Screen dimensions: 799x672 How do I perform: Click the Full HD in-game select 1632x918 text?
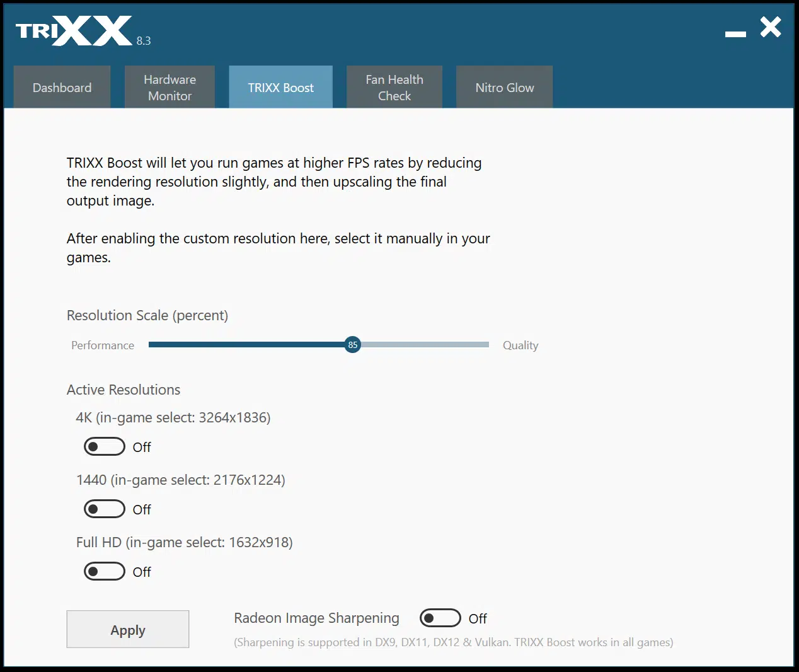click(185, 542)
